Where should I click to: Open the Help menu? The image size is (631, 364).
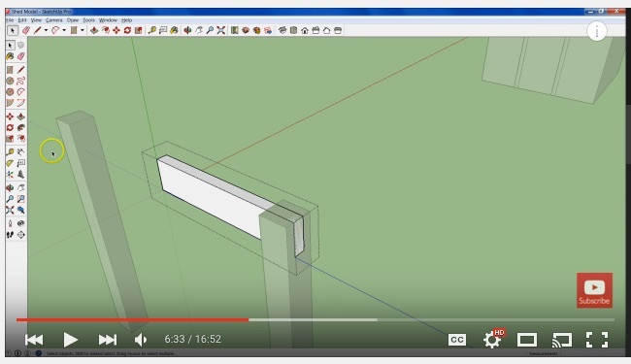tap(127, 20)
